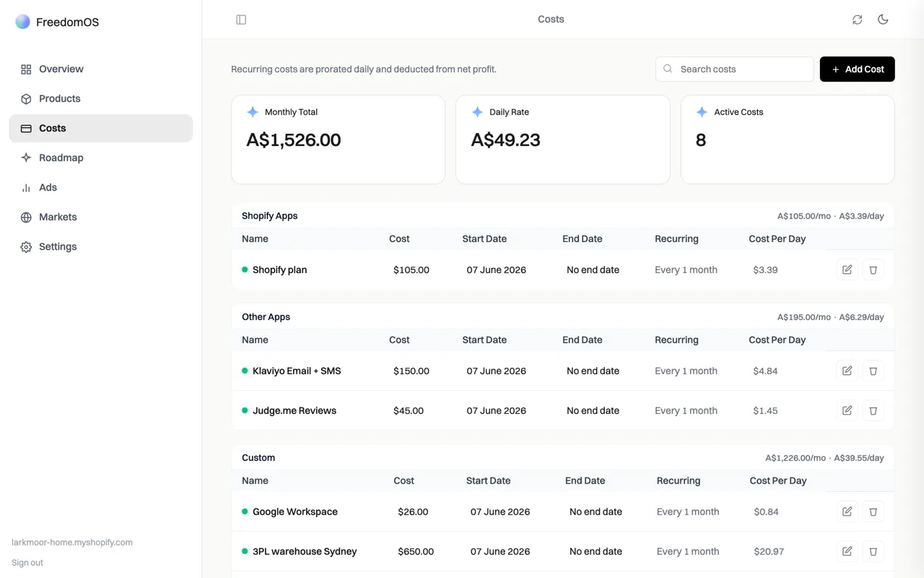The width and height of the screenshot is (924, 578).
Task: Click the Active Costs card
Action: (x=788, y=139)
